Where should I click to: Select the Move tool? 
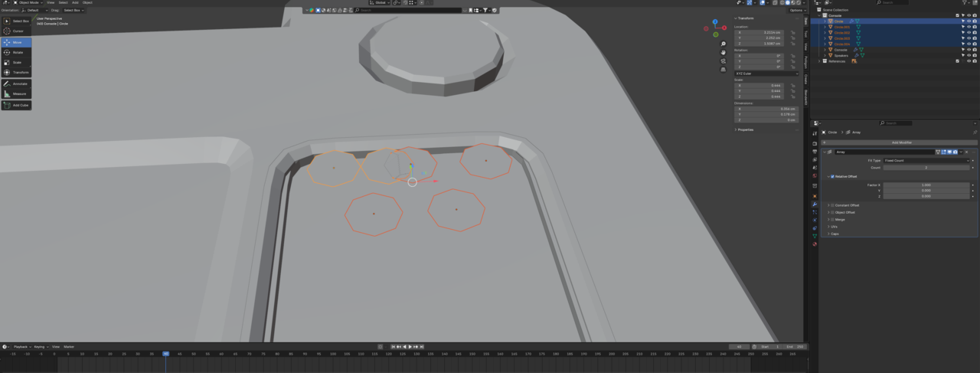click(x=16, y=42)
